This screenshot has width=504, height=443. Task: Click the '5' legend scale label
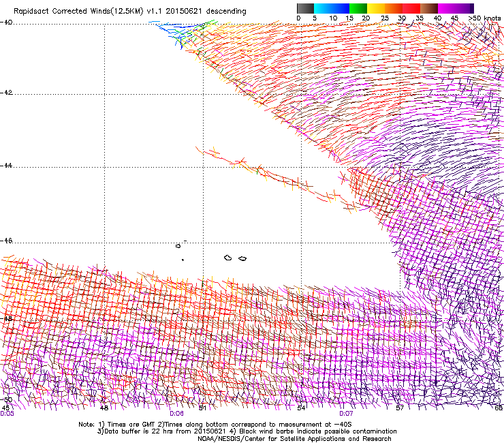coord(315,18)
